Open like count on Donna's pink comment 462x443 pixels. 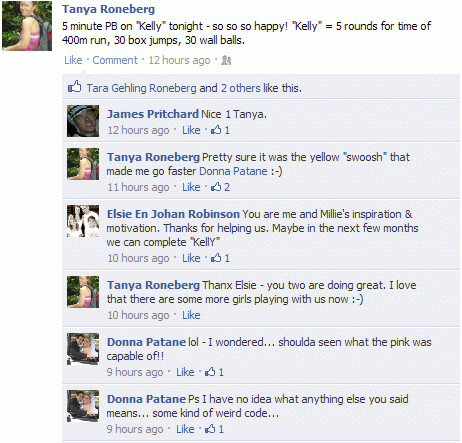point(214,372)
